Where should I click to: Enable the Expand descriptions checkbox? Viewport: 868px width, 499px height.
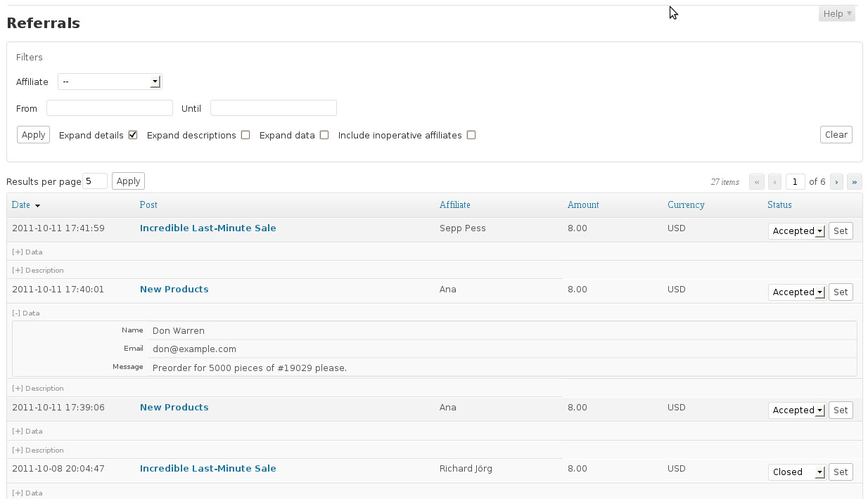tap(245, 135)
